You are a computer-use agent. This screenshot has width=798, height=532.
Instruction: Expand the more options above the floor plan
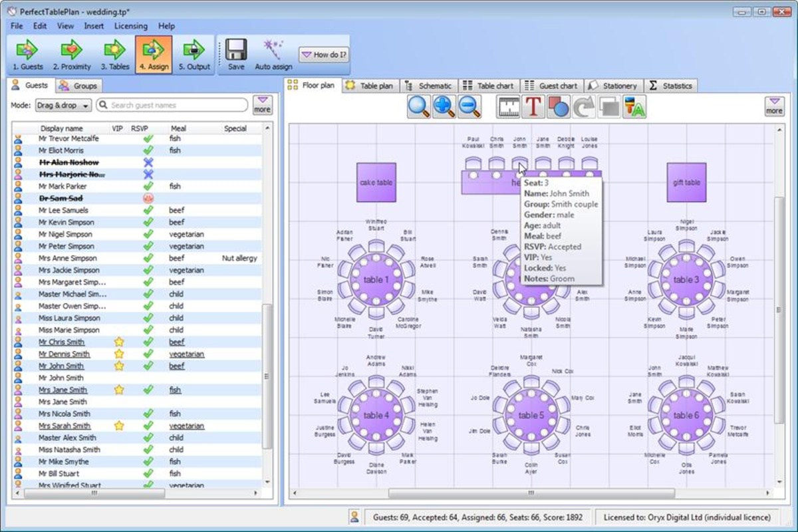773,105
